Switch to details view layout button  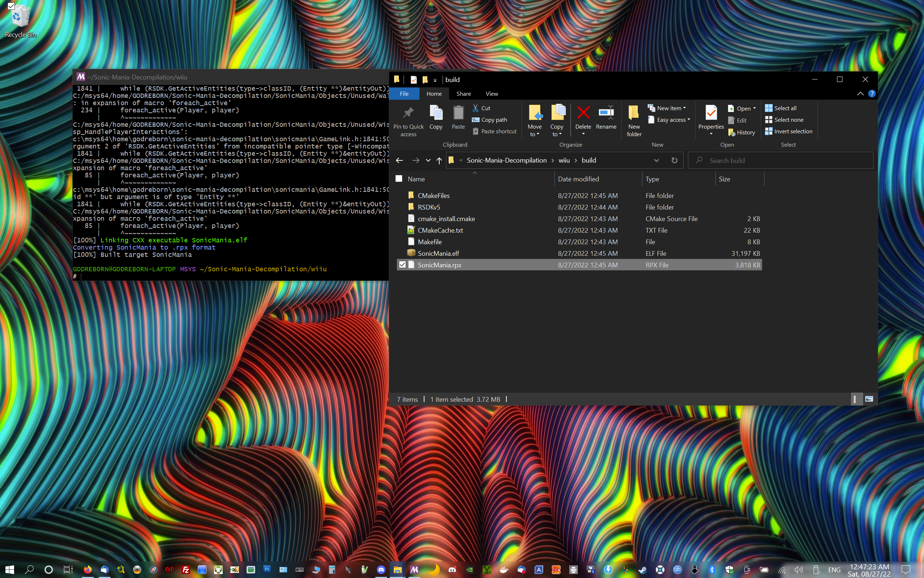pyautogui.click(x=857, y=399)
